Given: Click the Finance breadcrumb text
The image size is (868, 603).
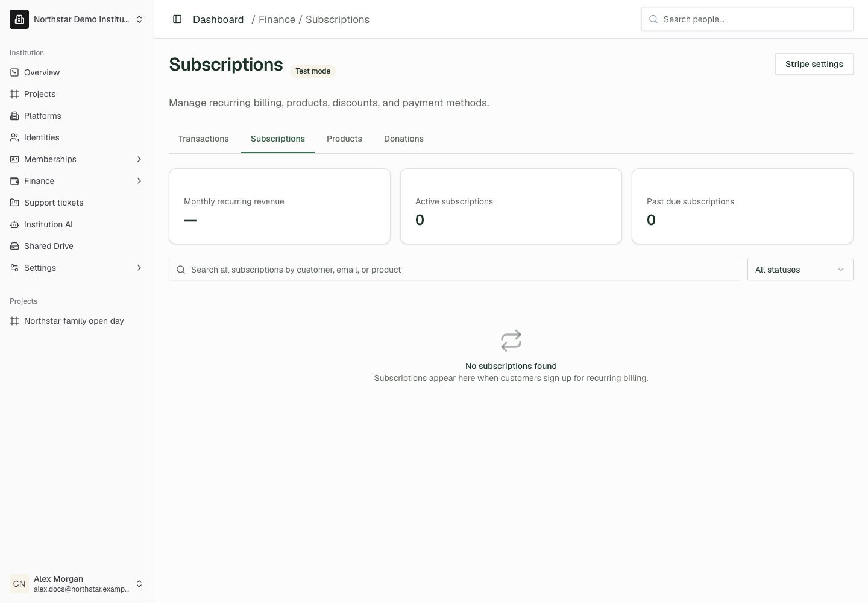Looking at the screenshot, I should [x=277, y=19].
